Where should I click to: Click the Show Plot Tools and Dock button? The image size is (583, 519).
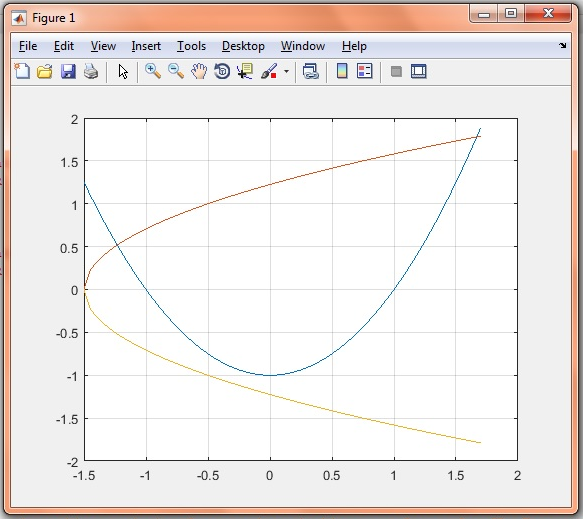(x=419, y=71)
